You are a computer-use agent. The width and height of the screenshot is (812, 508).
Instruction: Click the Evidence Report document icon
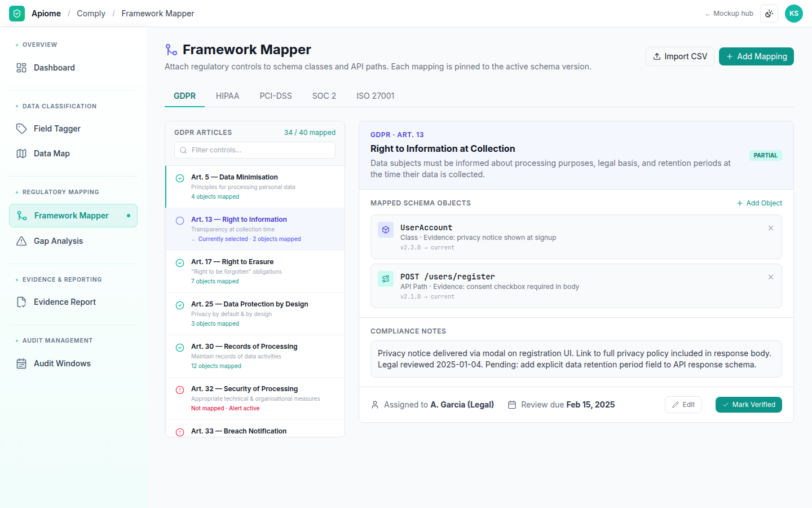[x=21, y=302]
